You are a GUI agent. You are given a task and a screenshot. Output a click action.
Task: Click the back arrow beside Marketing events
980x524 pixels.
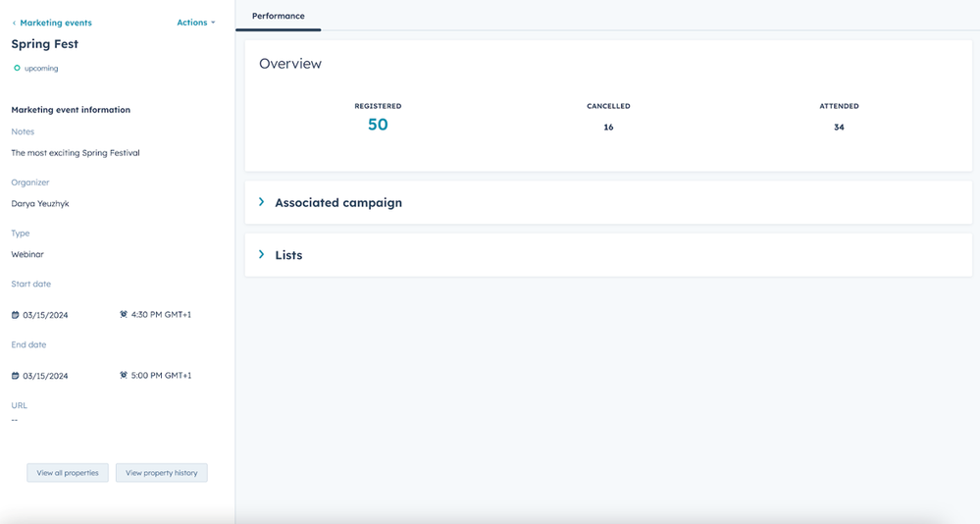pos(14,24)
